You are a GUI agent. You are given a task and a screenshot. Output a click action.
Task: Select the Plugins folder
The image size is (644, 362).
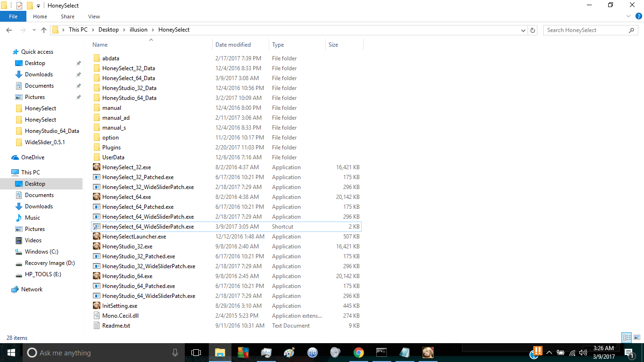tap(111, 148)
